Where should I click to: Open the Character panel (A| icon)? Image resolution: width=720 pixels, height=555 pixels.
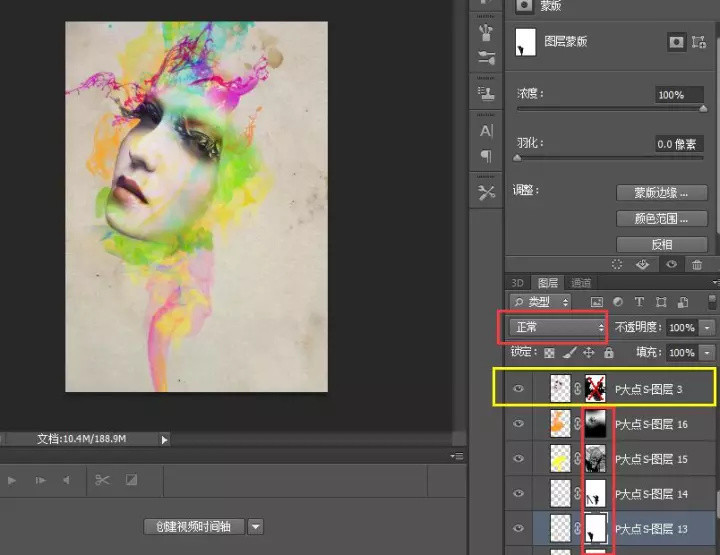(x=487, y=131)
